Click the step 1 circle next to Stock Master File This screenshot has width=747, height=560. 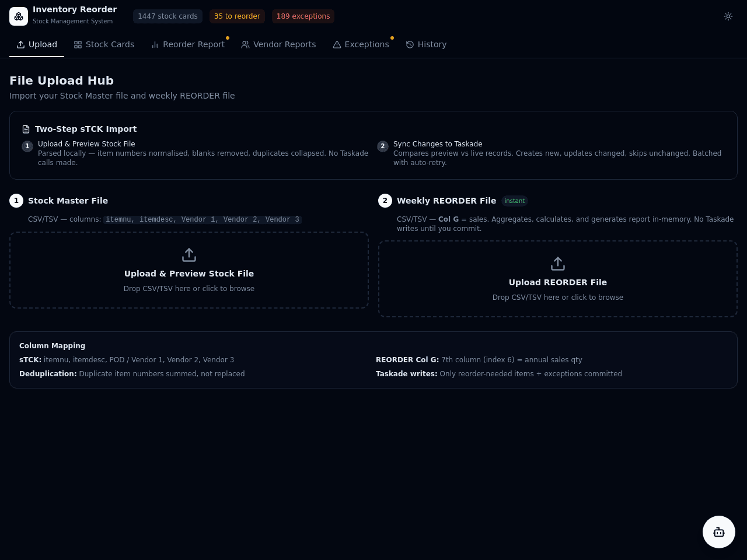click(x=16, y=201)
